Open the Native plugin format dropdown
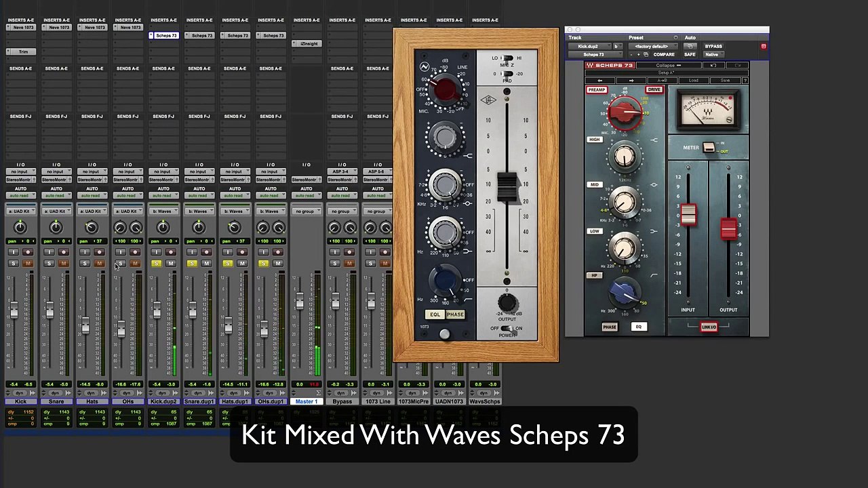This screenshot has height=488, width=868. coord(713,54)
